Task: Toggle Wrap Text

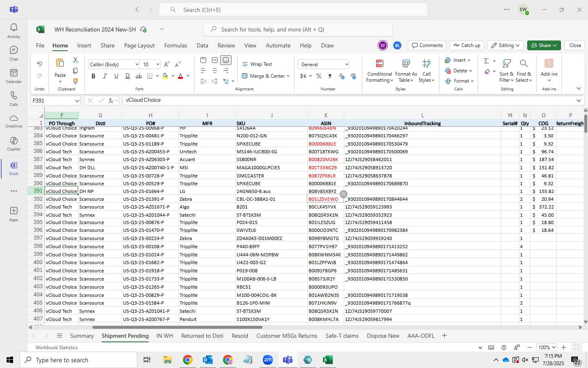Action: coord(257,64)
